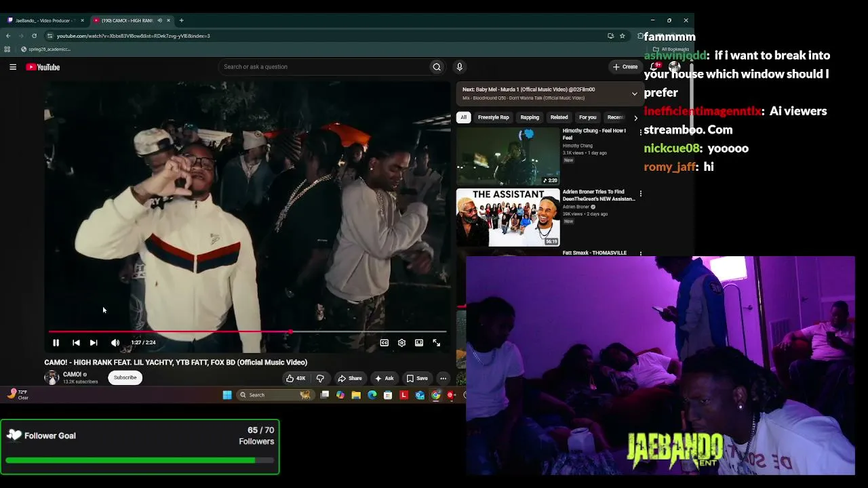868x488 pixels.
Task: Save the video to a playlist
Action: click(x=416, y=378)
